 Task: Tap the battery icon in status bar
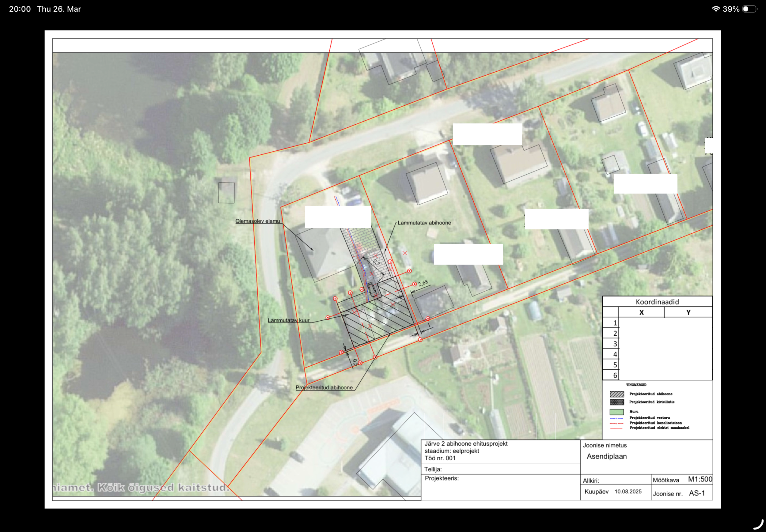pos(749,9)
